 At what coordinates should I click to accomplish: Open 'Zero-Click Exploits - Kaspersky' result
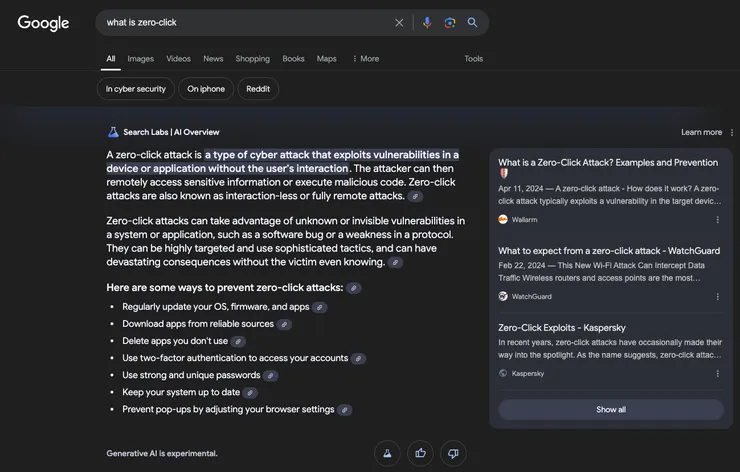click(562, 328)
